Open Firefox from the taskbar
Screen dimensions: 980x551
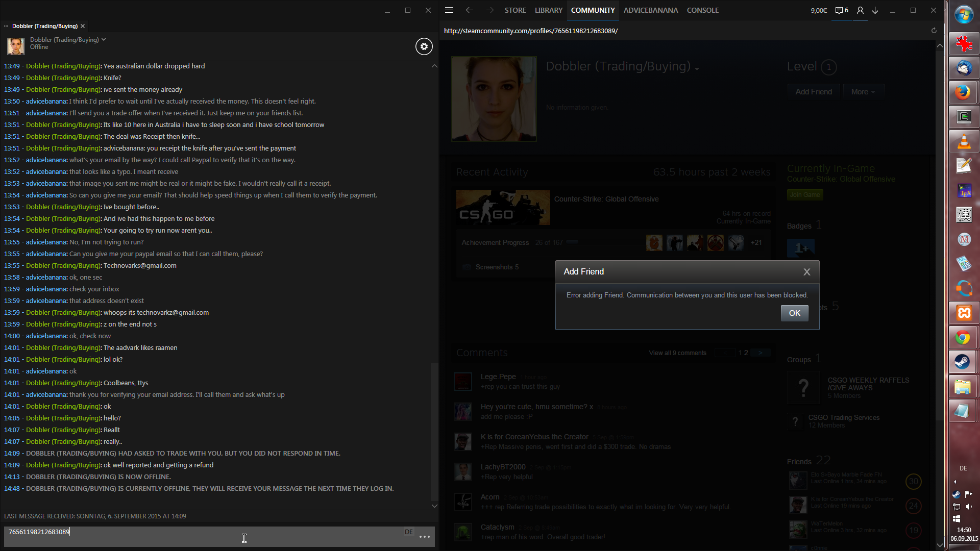point(964,92)
